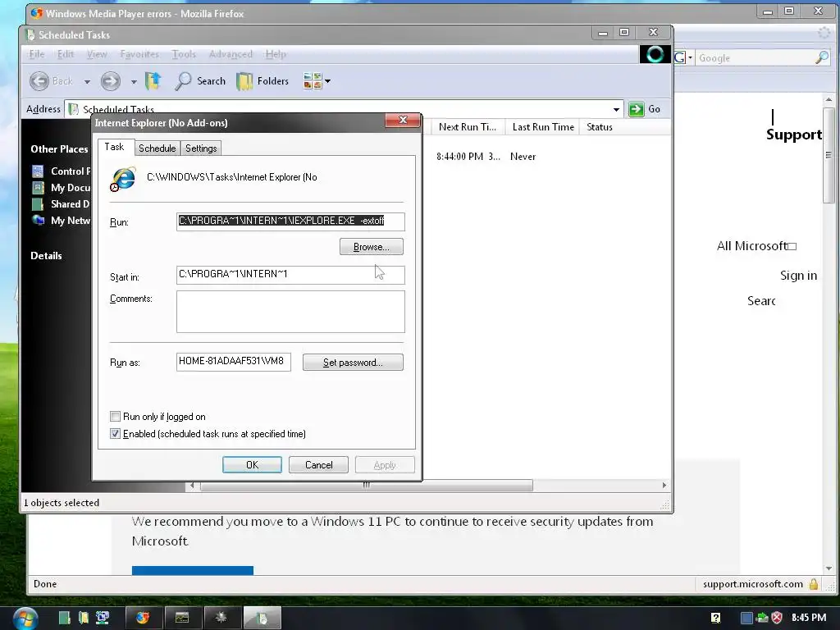Image resolution: width=840 pixels, height=630 pixels.
Task: Click the Forward arrow in Scheduled Tasks toolbar
Action: pos(111,81)
